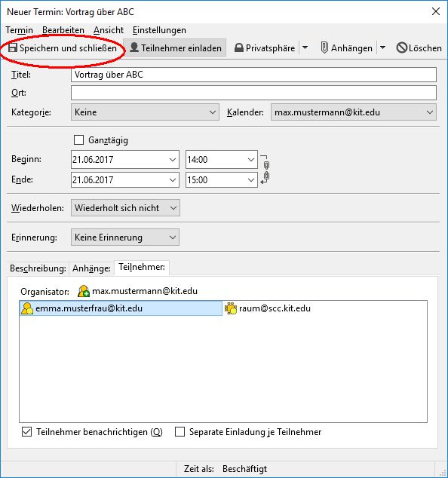Click into the Ort text field

coord(253,93)
